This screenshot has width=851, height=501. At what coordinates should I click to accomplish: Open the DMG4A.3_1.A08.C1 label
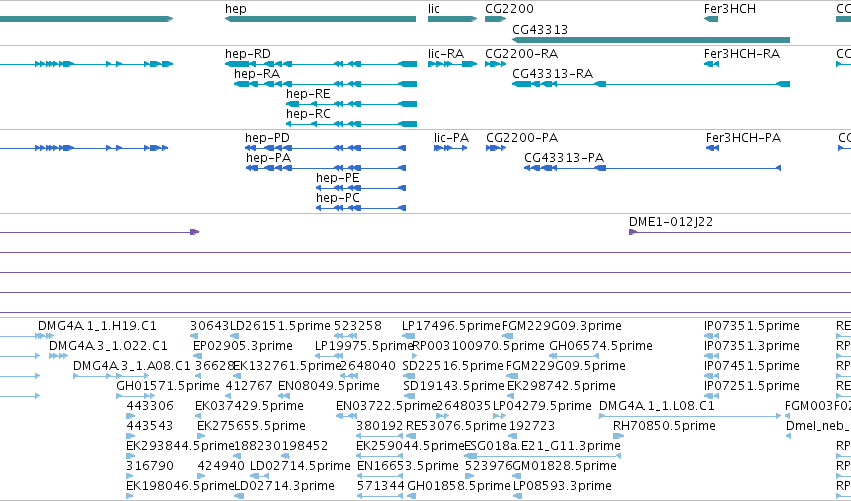point(132,366)
